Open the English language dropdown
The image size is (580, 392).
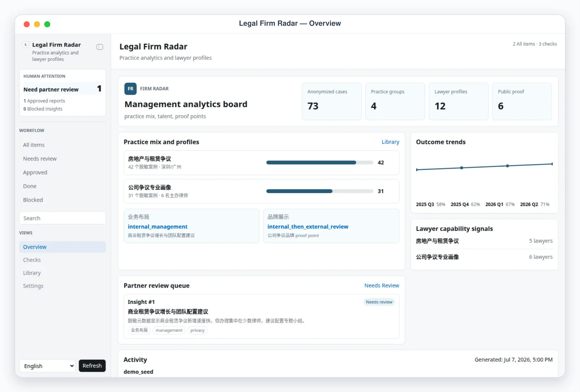(x=47, y=366)
